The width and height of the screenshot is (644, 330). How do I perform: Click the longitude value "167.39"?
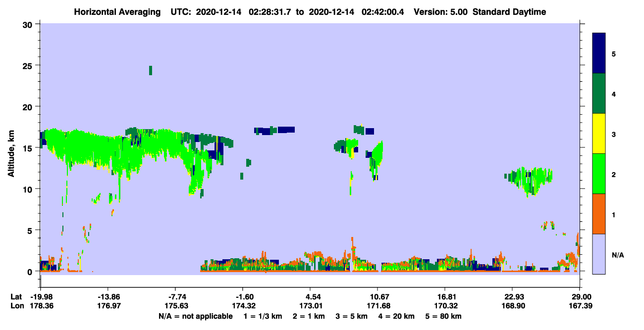580,306
